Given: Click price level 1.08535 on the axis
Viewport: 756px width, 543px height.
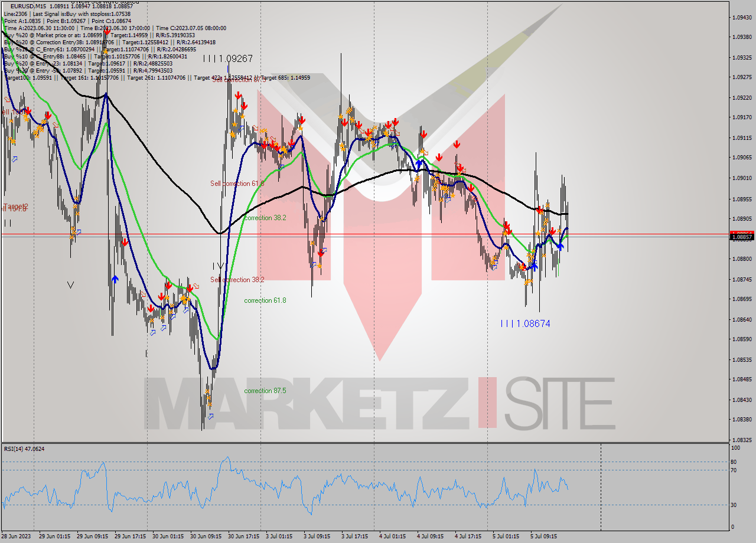Looking at the screenshot, I should click(741, 359).
